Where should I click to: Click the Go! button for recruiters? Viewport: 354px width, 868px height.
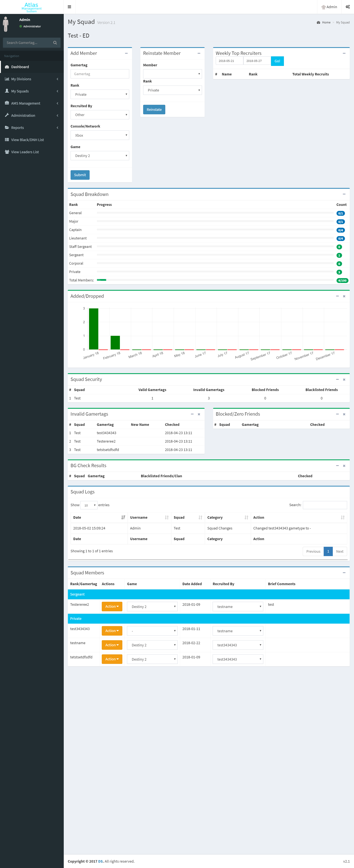pyautogui.click(x=277, y=61)
